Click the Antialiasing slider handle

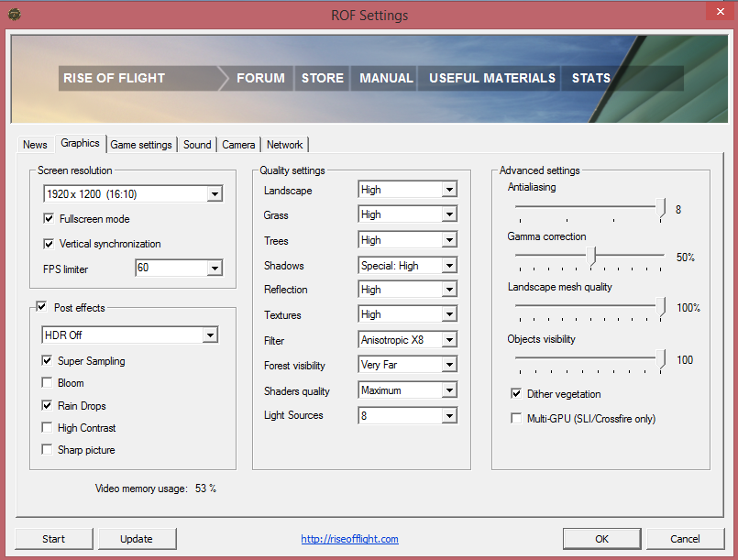coord(661,207)
